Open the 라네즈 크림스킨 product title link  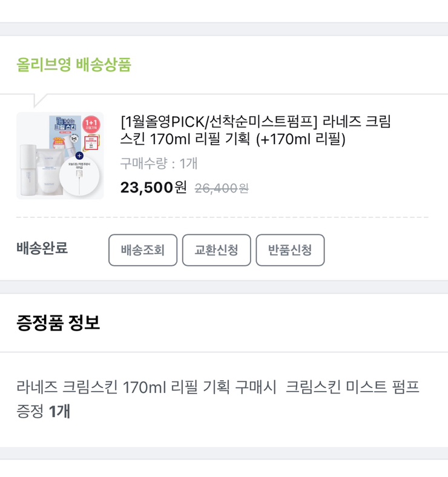click(255, 130)
